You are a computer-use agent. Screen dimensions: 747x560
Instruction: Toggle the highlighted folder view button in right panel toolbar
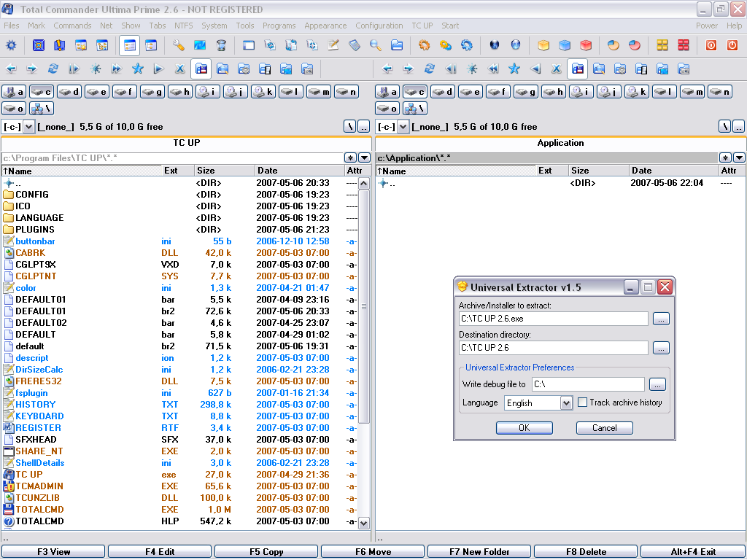pyautogui.click(x=578, y=69)
